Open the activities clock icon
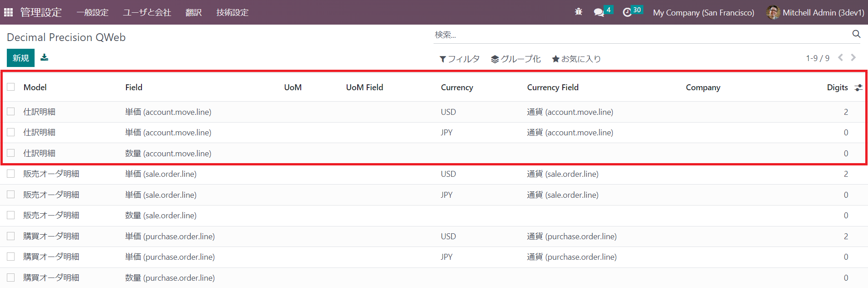This screenshot has width=868, height=288. click(x=627, y=12)
